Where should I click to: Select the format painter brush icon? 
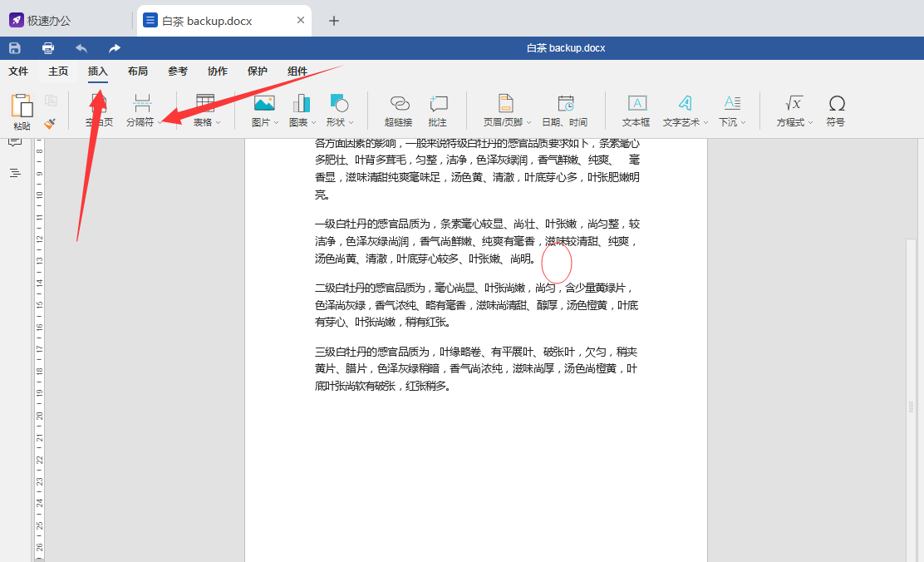[x=50, y=123]
